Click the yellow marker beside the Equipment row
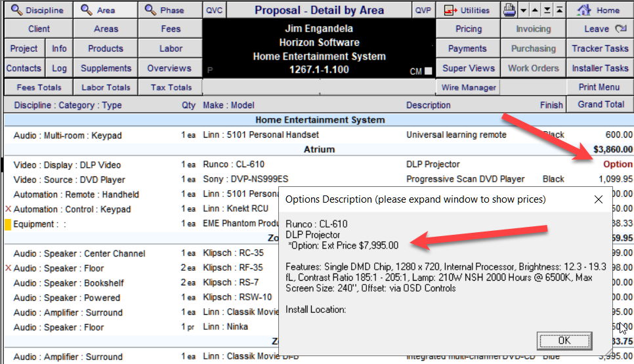The width and height of the screenshot is (634, 364). 8,224
